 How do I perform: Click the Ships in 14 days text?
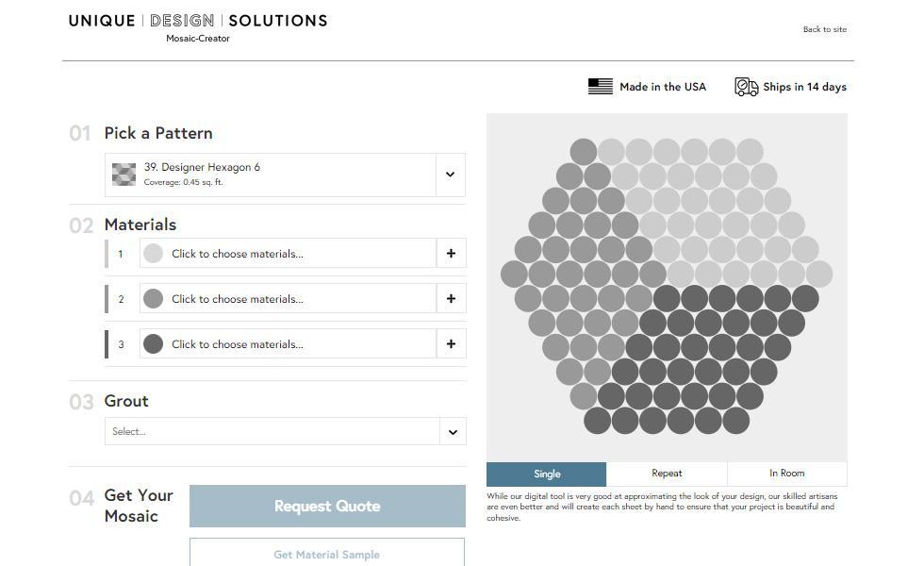[x=804, y=87]
